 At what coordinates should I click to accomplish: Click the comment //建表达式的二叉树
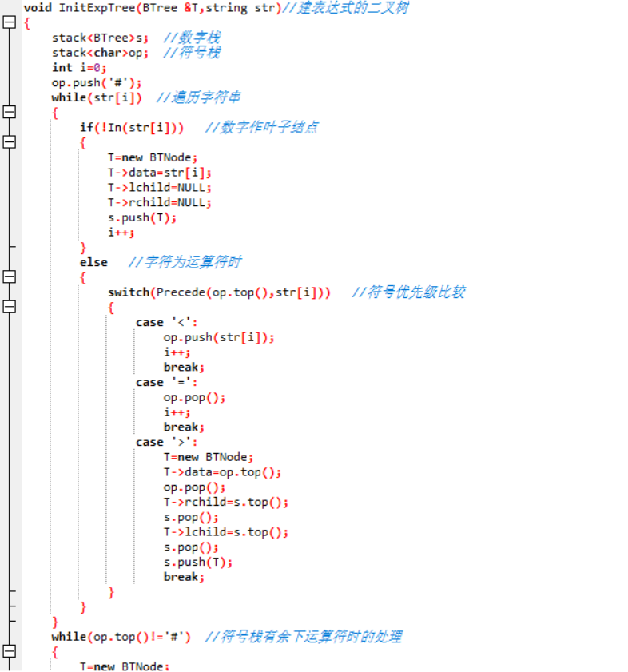coord(345,8)
